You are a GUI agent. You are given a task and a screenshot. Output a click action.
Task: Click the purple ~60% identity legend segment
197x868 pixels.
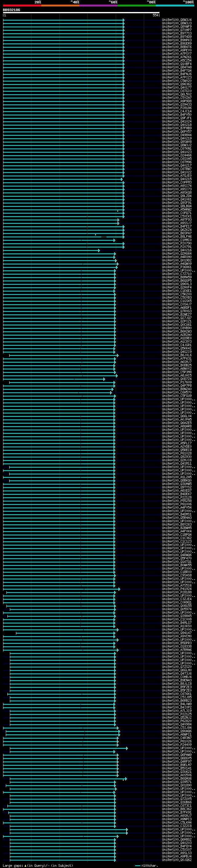point(99,6)
